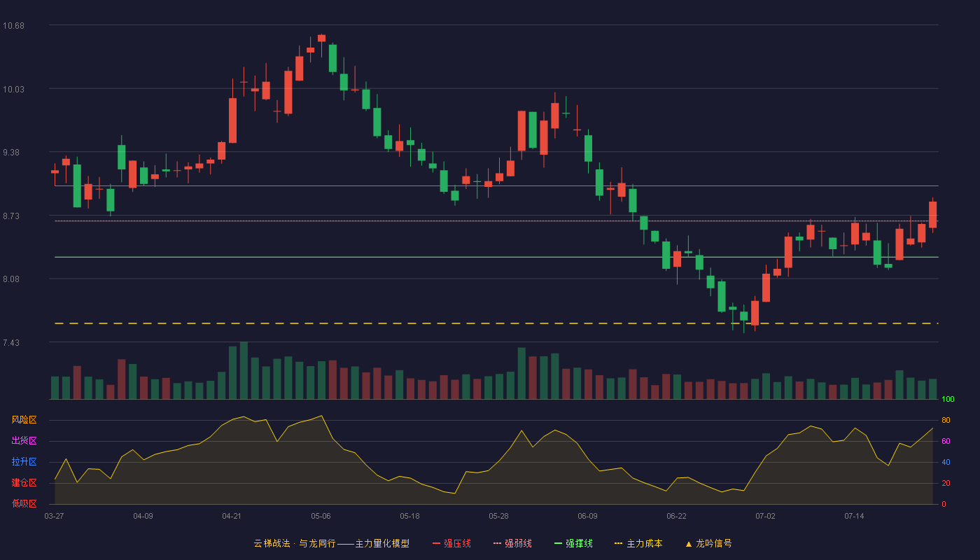Click the 05-06 date label
The width and height of the screenshot is (980, 560).
[321, 516]
